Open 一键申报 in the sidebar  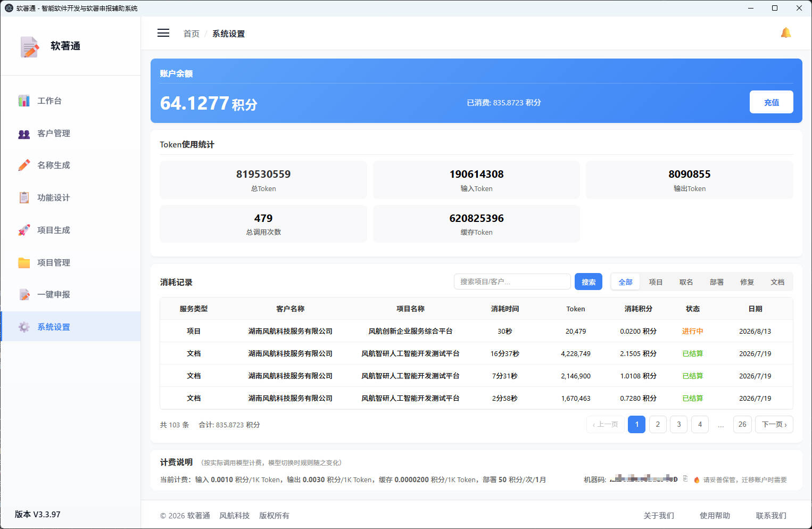(70, 294)
